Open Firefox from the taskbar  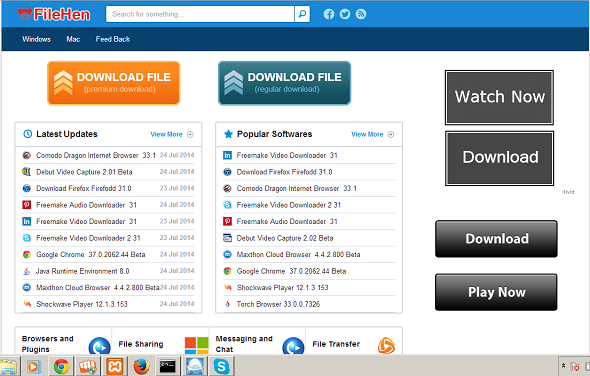(x=141, y=367)
